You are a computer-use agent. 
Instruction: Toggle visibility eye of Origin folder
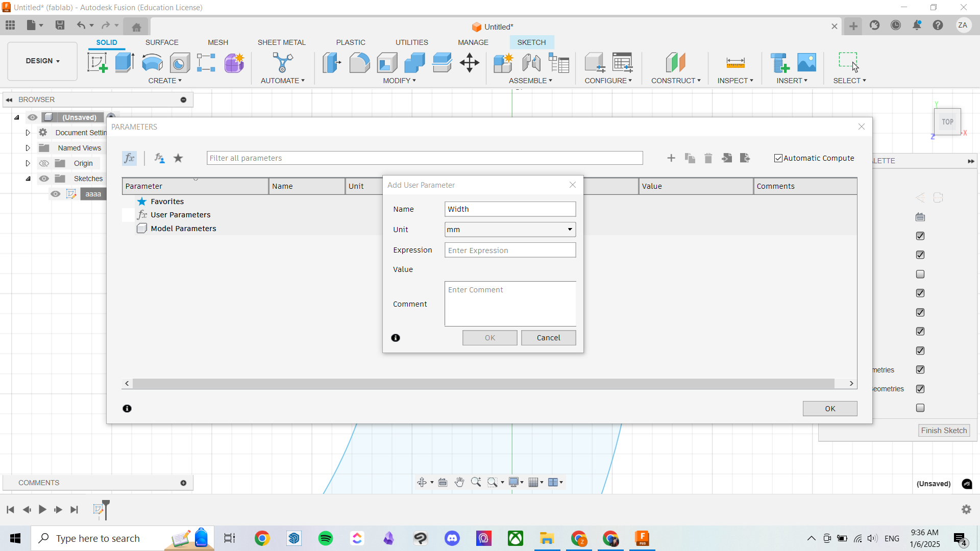pyautogui.click(x=44, y=163)
